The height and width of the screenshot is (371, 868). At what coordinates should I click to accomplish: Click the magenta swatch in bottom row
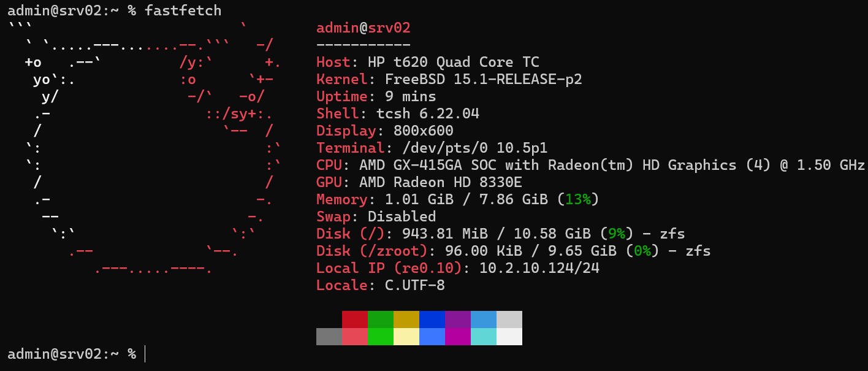(x=458, y=337)
